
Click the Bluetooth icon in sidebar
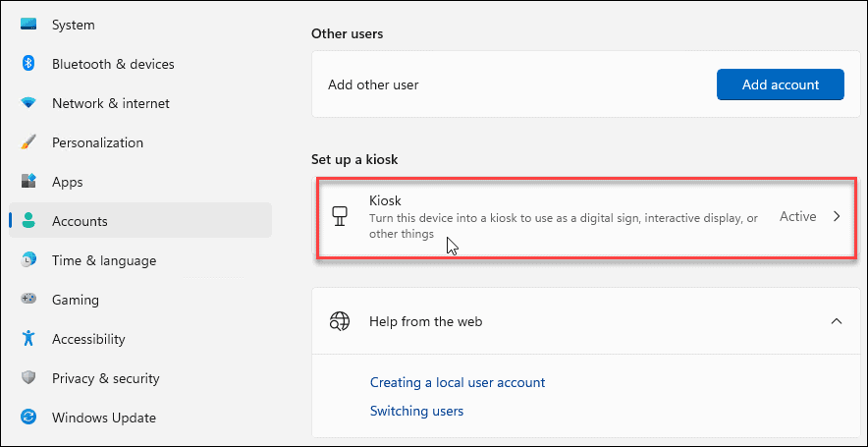pyautogui.click(x=28, y=63)
